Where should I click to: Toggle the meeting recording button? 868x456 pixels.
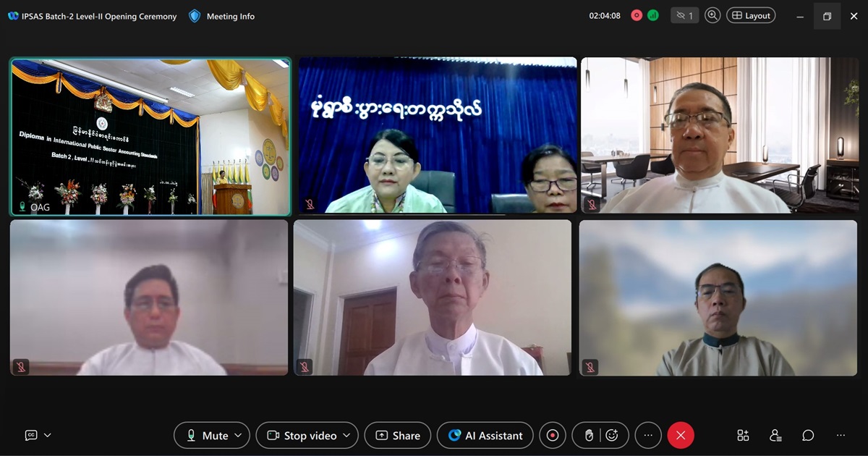pos(553,435)
